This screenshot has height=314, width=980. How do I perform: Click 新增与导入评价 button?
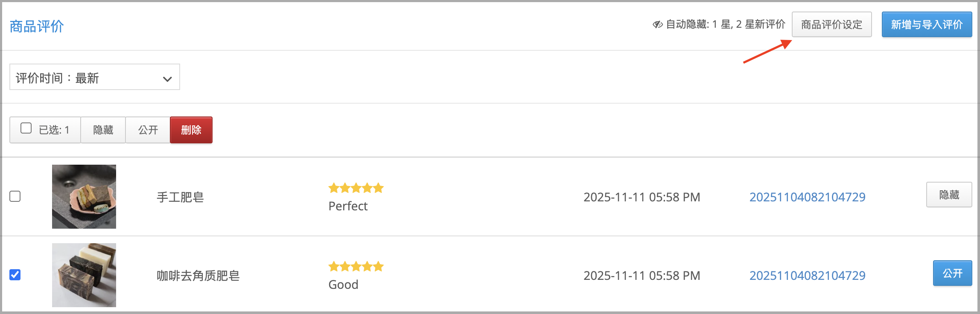point(927,24)
